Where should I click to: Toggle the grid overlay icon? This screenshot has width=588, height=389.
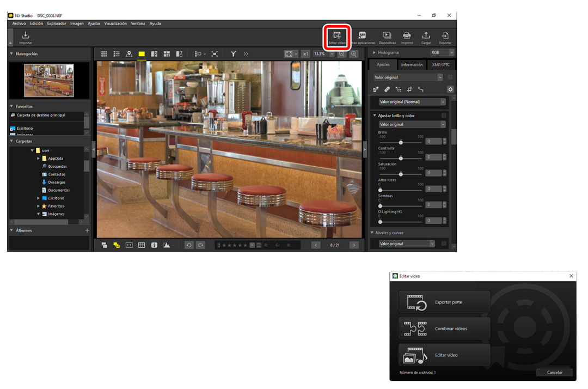(x=142, y=245)
